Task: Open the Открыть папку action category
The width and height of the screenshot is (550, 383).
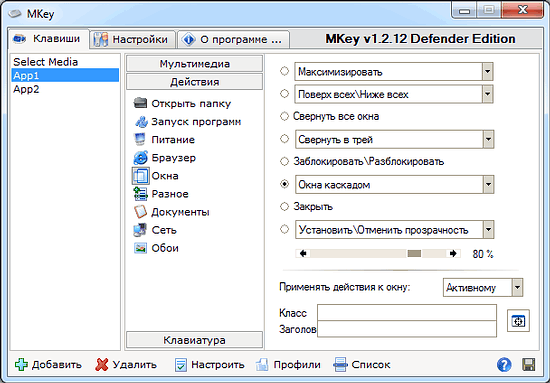Action: pyautogui.click(x=182, y=103)
